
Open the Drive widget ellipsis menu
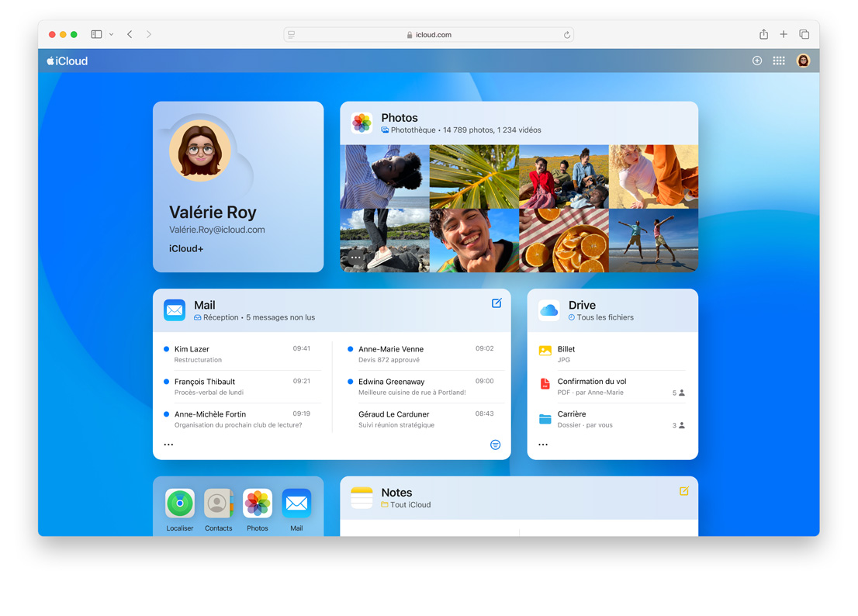[x=543, y=444]
